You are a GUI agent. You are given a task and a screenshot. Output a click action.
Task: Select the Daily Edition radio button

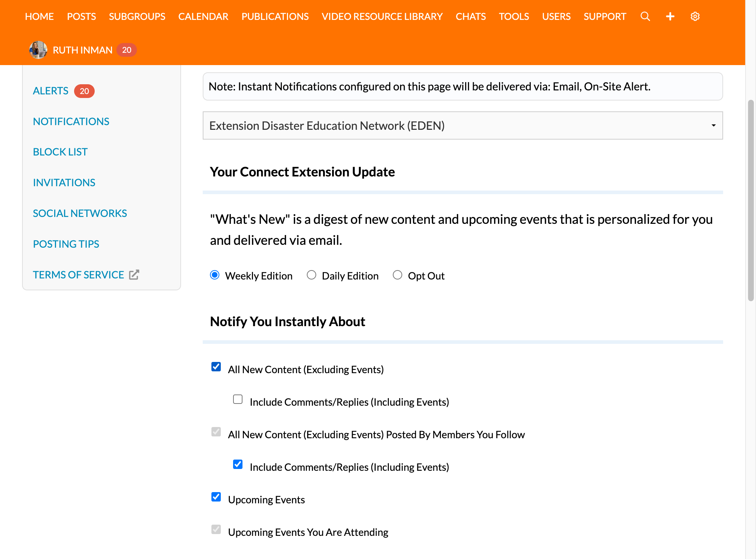point(312,275)
